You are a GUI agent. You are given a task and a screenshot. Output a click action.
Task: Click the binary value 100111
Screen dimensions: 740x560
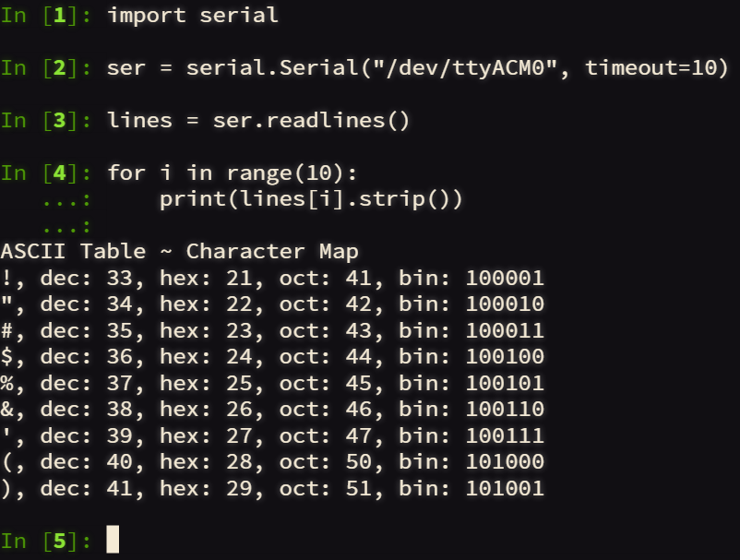[x=505, y=435]
